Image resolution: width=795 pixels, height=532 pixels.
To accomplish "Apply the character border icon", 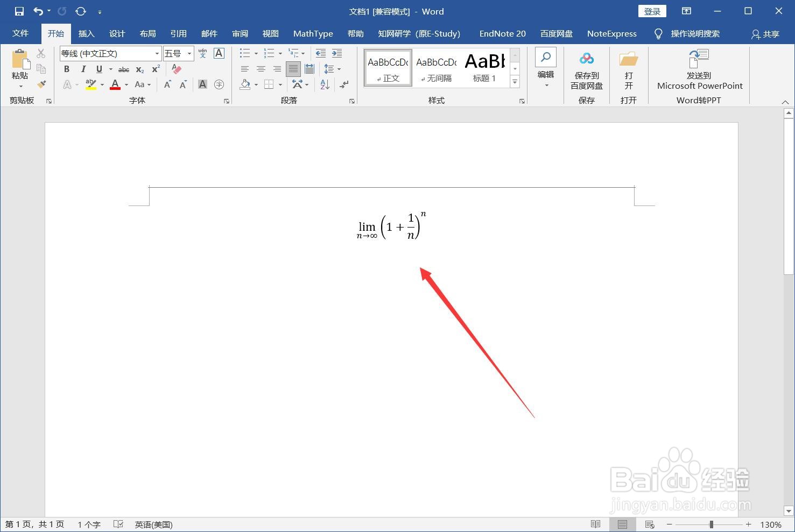I will pos(219,53).
